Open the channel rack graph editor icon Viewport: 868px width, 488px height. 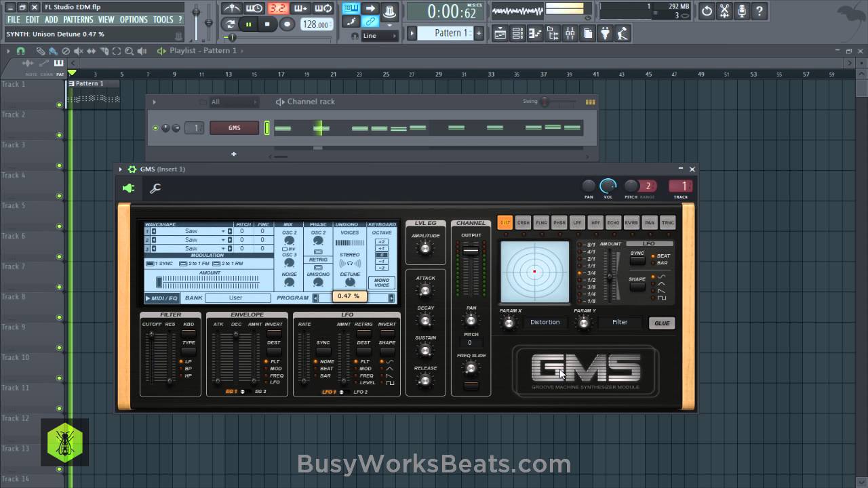pos(590,102)
